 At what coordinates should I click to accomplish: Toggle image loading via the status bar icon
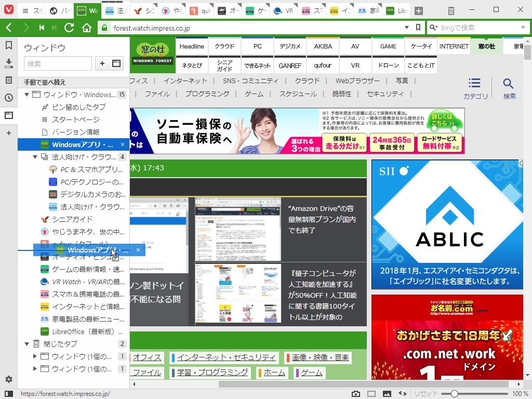pyautogui.click(x=387, y=393)
